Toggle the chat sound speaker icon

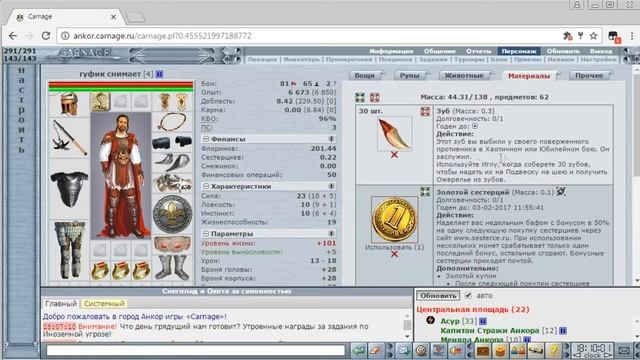pyautogui.click(x=456, y=350)
